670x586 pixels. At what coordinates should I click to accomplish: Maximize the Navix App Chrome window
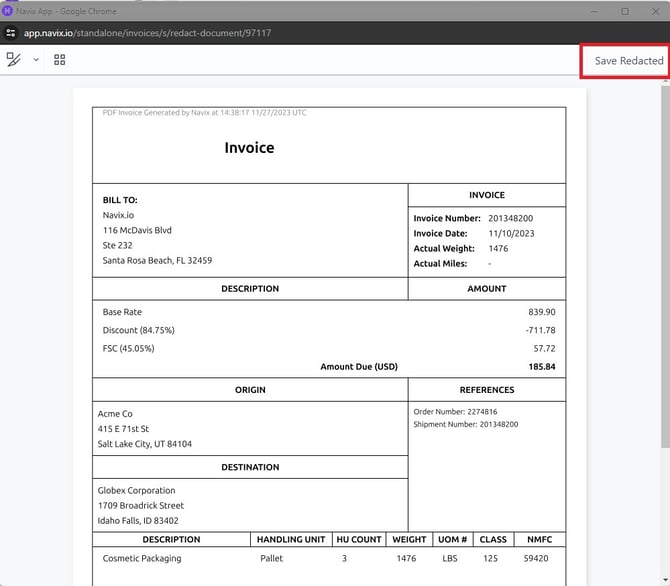625,12
